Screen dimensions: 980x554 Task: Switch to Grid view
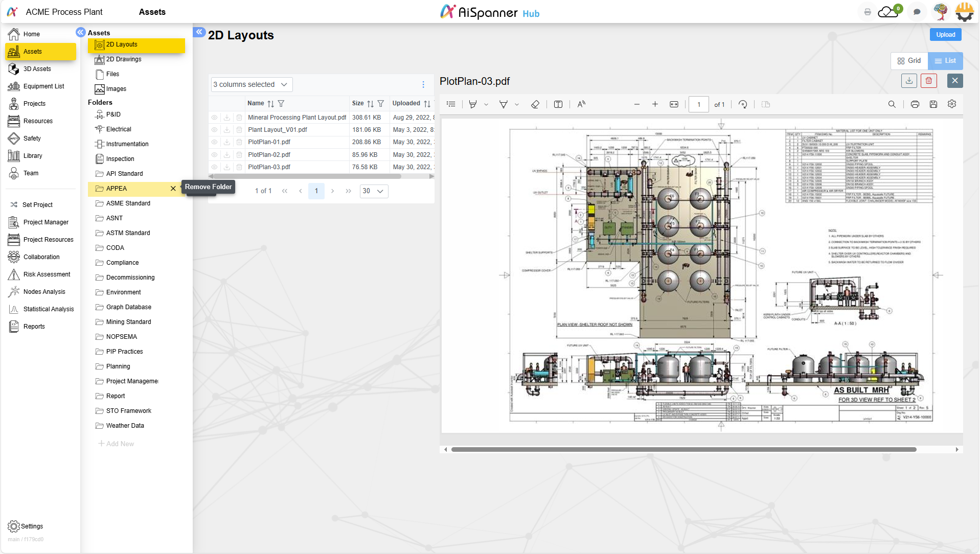click(x=909, y=60)
